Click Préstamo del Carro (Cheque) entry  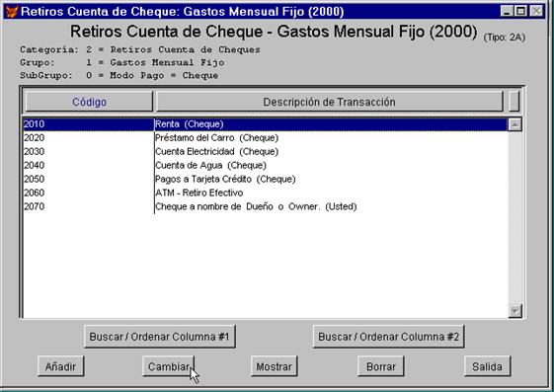click(217, 137)
